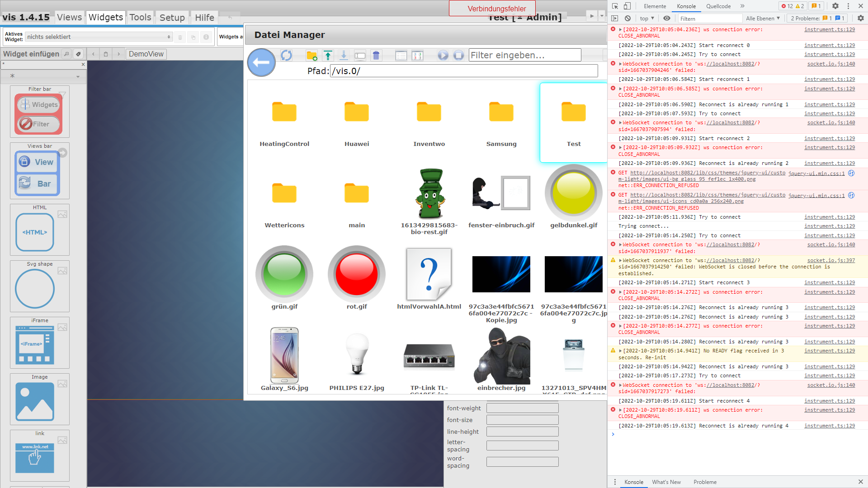
Task: Open the Widgets tab
Action: click(x=106, y=17)
